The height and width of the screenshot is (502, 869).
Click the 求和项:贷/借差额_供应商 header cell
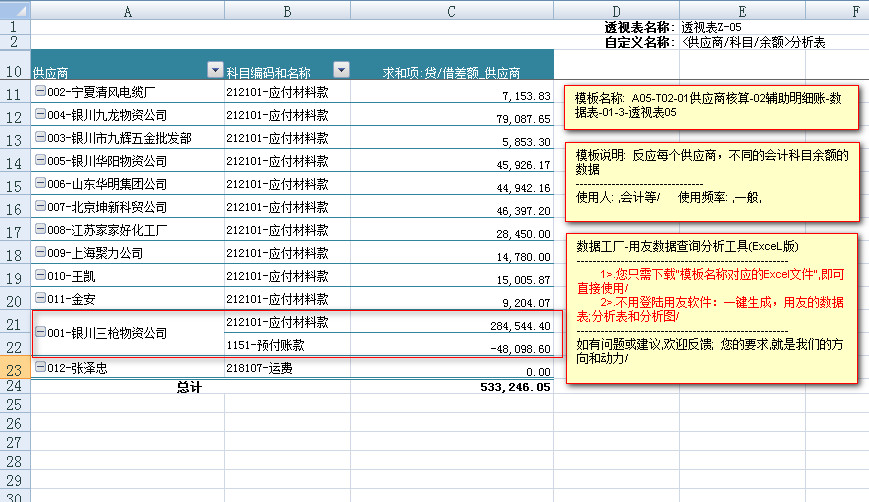coord(452,73)
